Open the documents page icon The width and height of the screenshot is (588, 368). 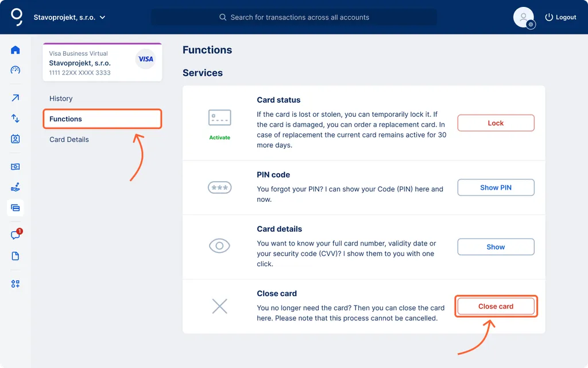[x=16, y=256]
